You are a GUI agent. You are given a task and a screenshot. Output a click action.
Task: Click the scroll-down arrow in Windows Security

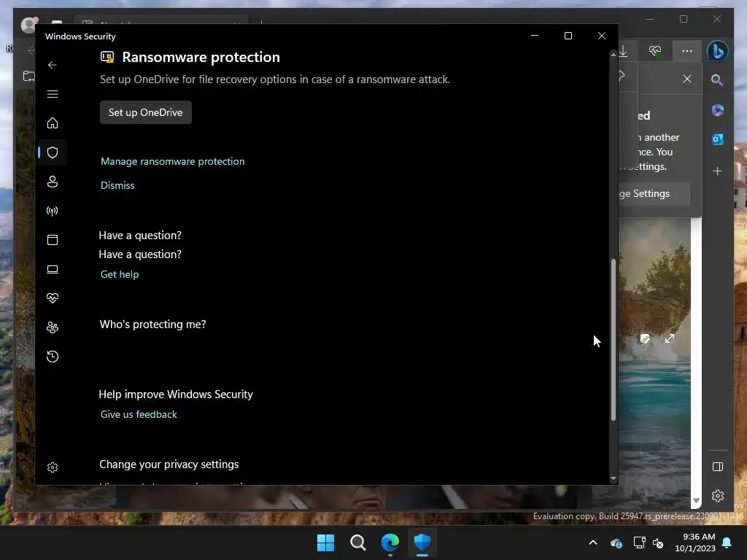pos(613,478)
